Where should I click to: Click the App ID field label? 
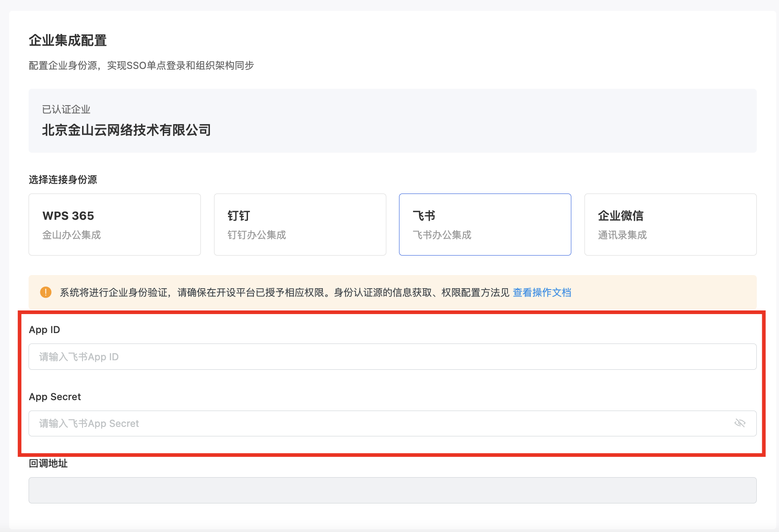(x=44, y=329)
